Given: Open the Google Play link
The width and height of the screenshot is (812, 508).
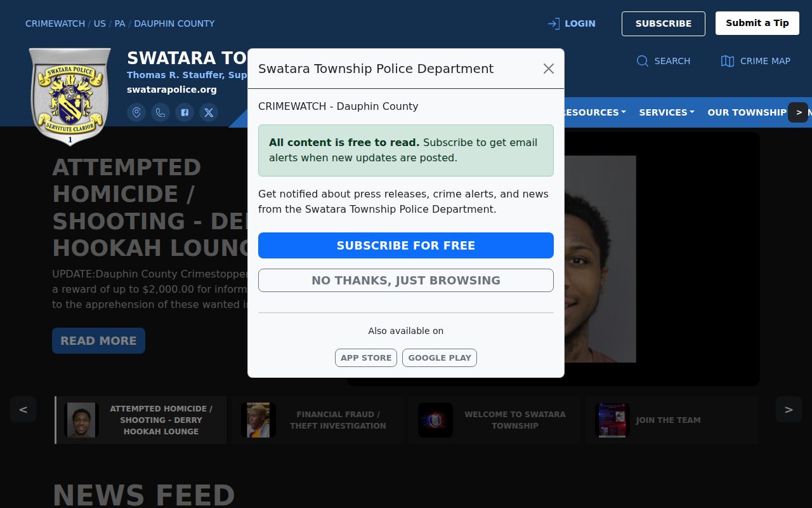Looking at the screenshot, I should [x=440, y=358].
